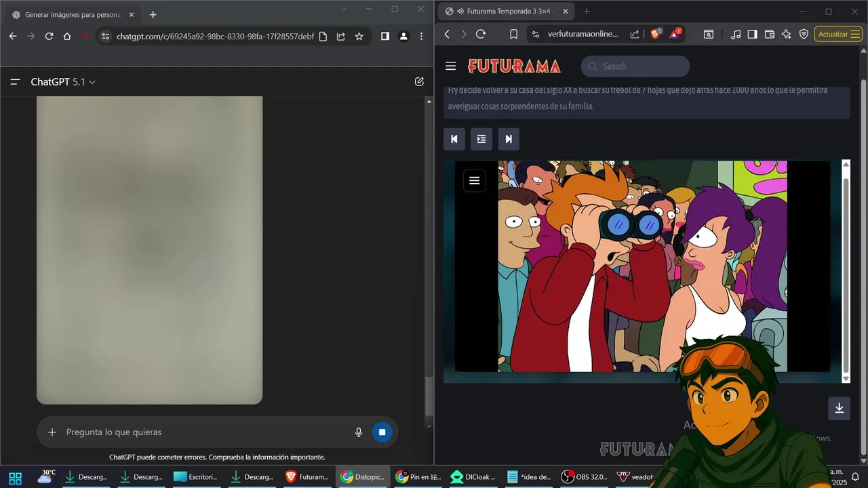
Task: Open the Futurama site hamburger menu
Action: pos(451,66)
